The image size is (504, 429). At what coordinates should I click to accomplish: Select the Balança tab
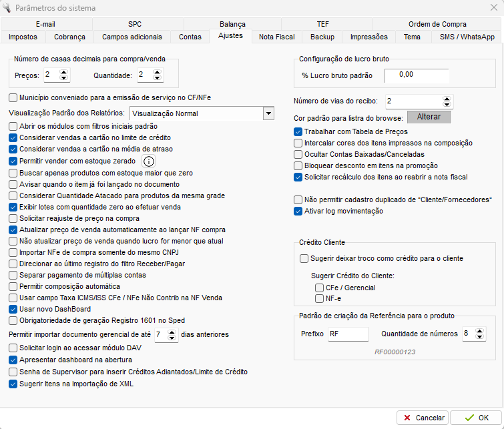point(232,24)
